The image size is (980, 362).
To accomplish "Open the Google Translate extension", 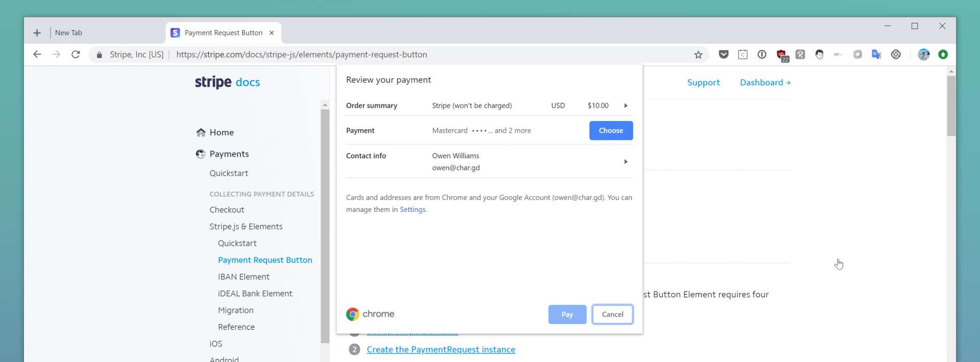I will click(876, 54).
